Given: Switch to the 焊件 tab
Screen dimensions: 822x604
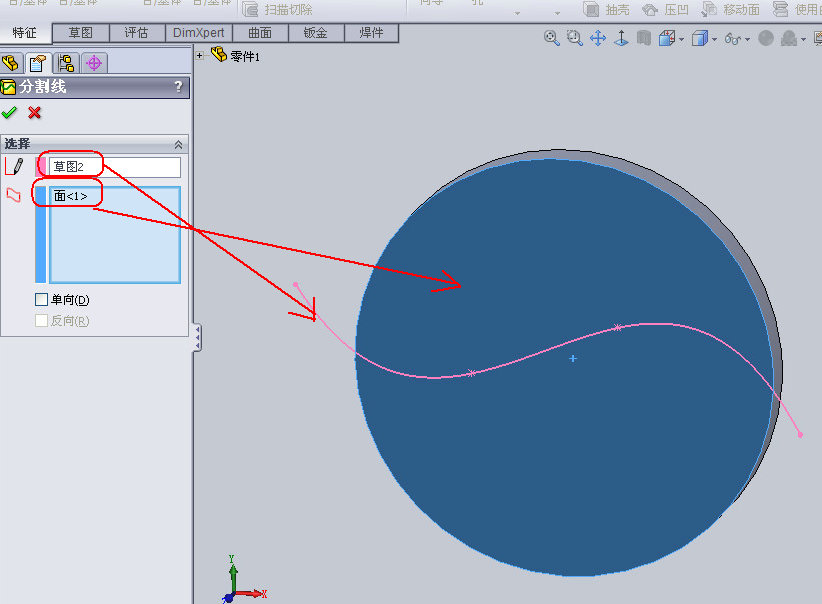Looking at the screenshot, I should [371, 33].
